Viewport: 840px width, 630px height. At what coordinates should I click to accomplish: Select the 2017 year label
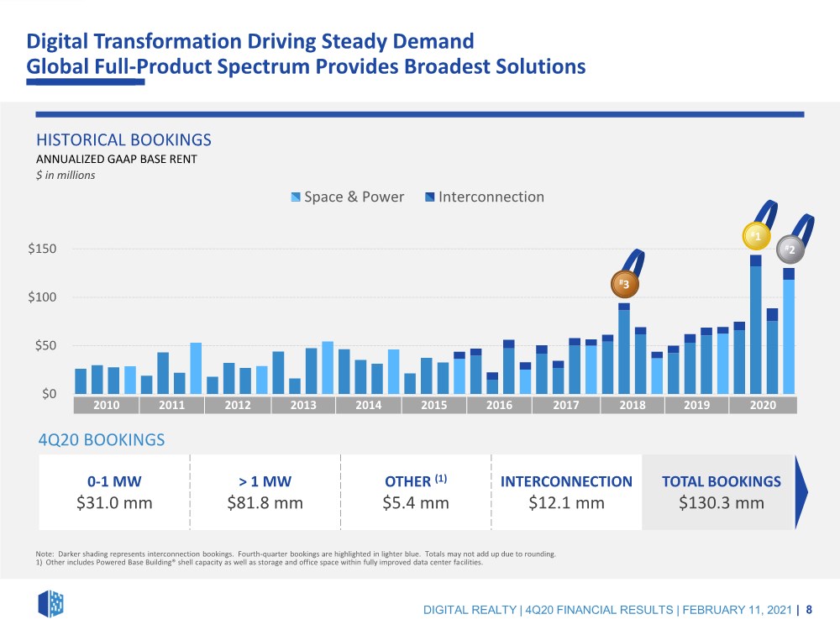565,405
